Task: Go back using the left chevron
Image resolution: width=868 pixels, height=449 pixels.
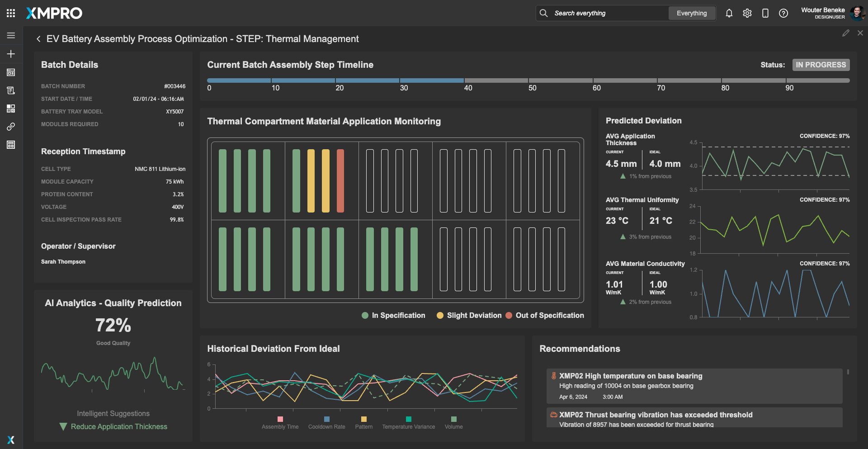Action: point(38,39)
